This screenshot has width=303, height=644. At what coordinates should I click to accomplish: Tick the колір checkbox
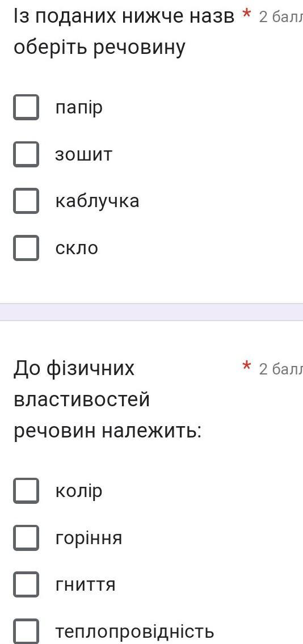point(26,491)
